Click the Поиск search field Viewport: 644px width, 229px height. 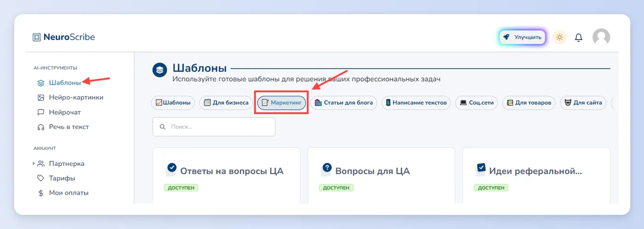coord(214,127)
